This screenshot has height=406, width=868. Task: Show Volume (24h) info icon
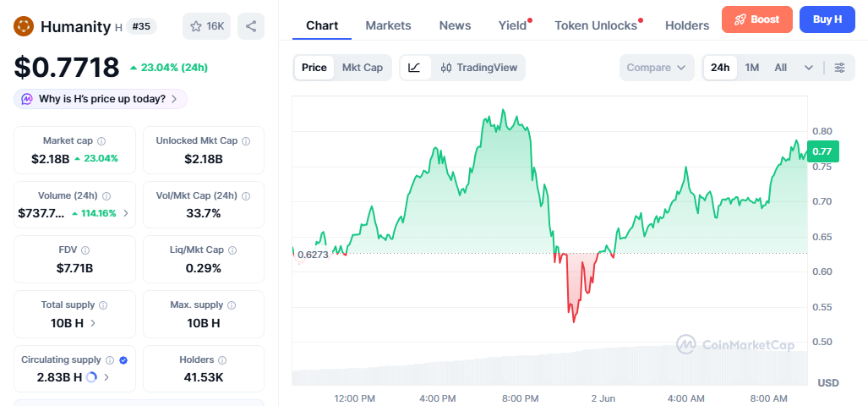point(106,196)
